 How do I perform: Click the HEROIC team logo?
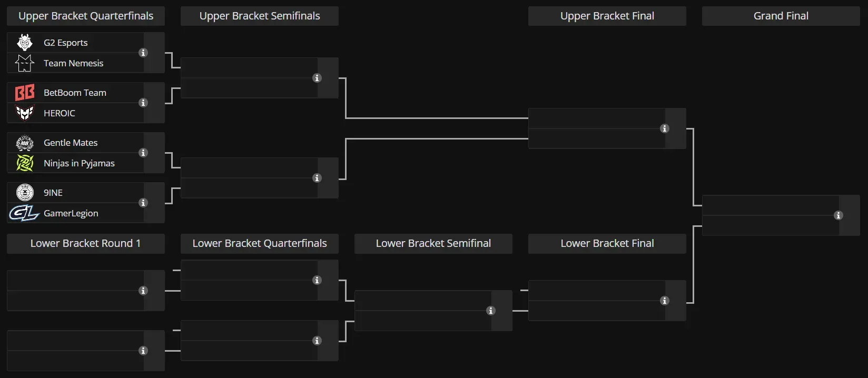[24, 113]
